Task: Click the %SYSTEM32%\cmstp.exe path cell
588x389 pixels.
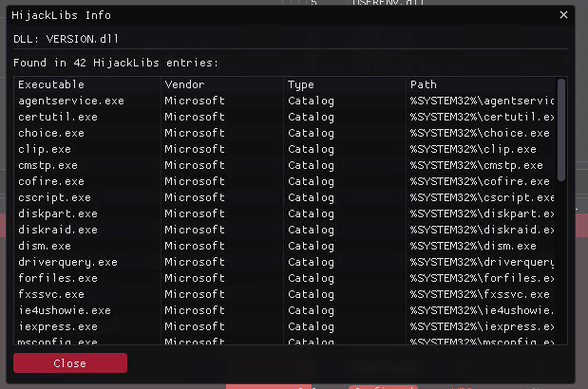Action: 476,165
